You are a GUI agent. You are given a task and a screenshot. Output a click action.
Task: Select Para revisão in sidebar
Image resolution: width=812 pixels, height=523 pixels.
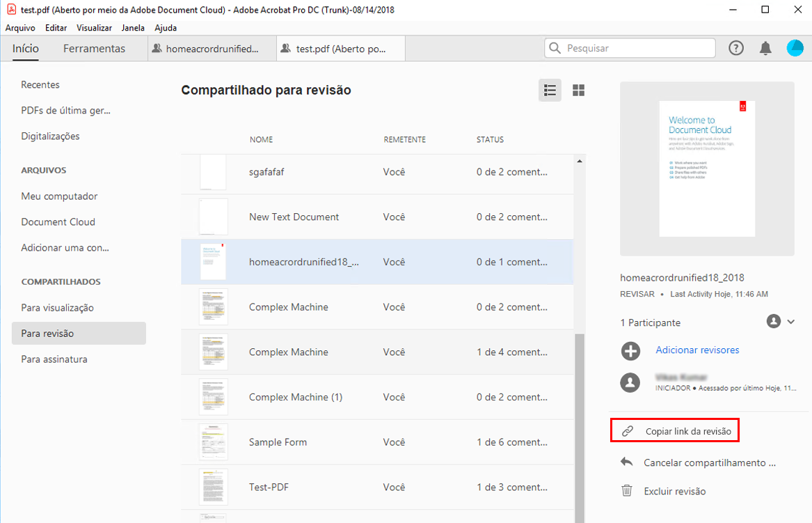click(x=79, y=334)
